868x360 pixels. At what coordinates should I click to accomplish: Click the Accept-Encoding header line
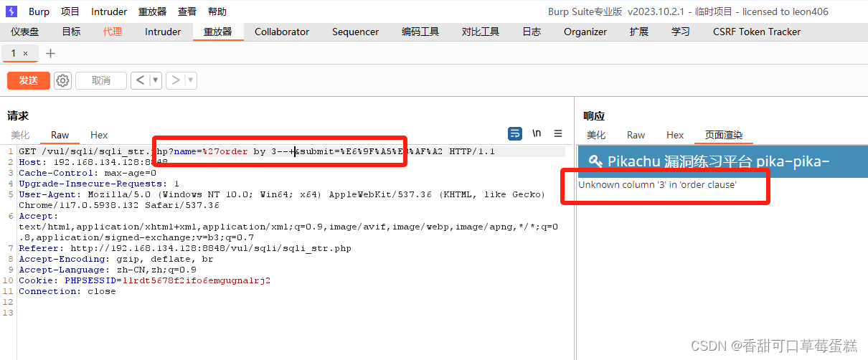click(116, 260)
